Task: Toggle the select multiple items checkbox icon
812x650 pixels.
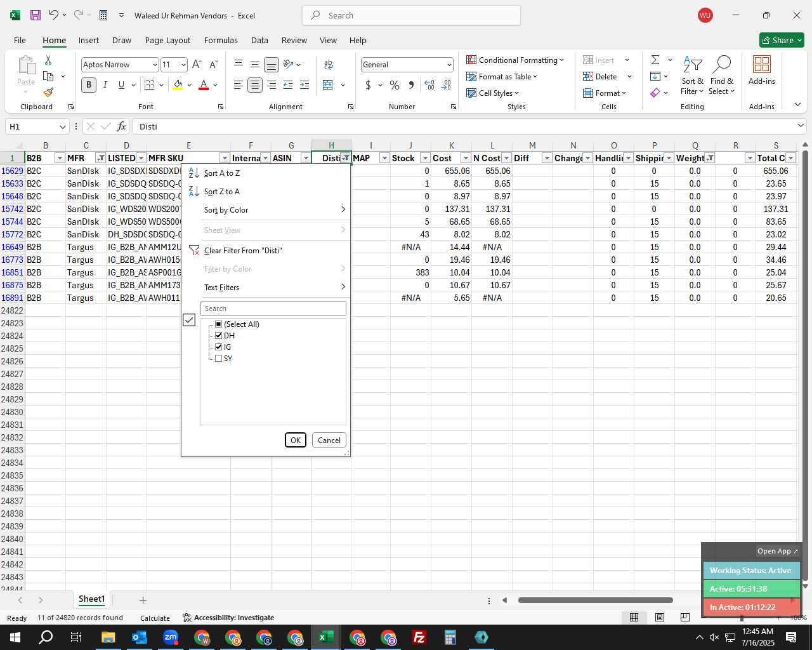Action: [x=189, y=320]
